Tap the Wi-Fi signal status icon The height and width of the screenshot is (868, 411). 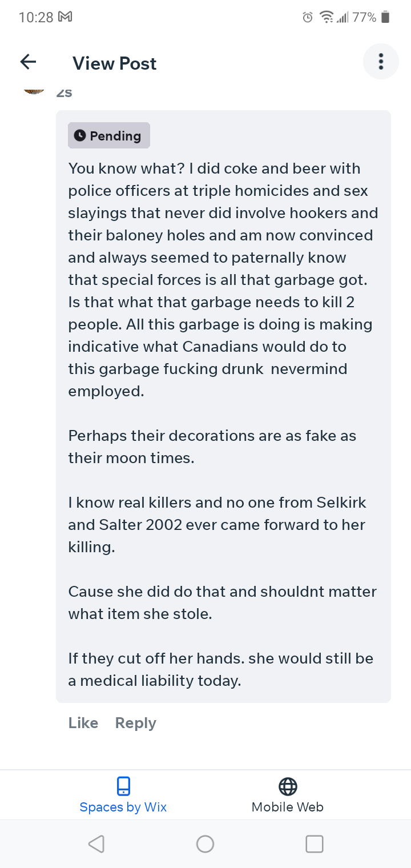pos(327,18)
